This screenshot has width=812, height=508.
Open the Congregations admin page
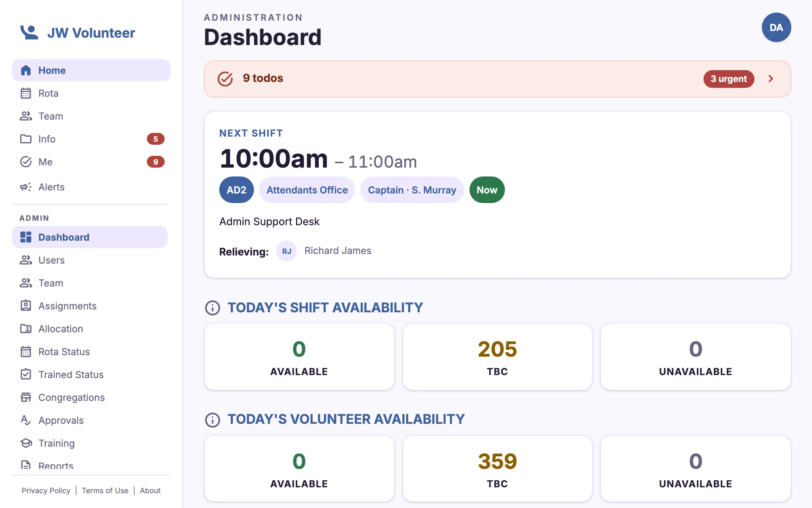coord(90,397)
